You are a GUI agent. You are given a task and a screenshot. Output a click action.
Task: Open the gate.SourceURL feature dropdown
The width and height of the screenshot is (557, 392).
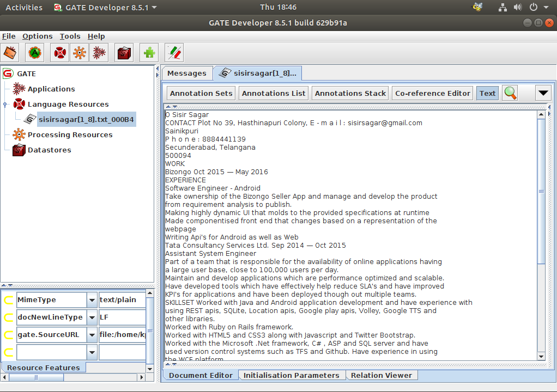[x=91, y=335]
